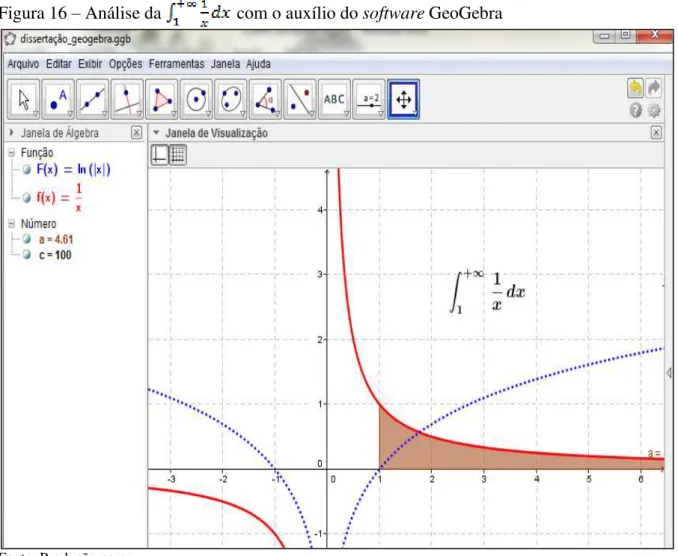Click the 'a =' label near the curve
The height and width of the screenshot is (556, 678).
(654, 453)
